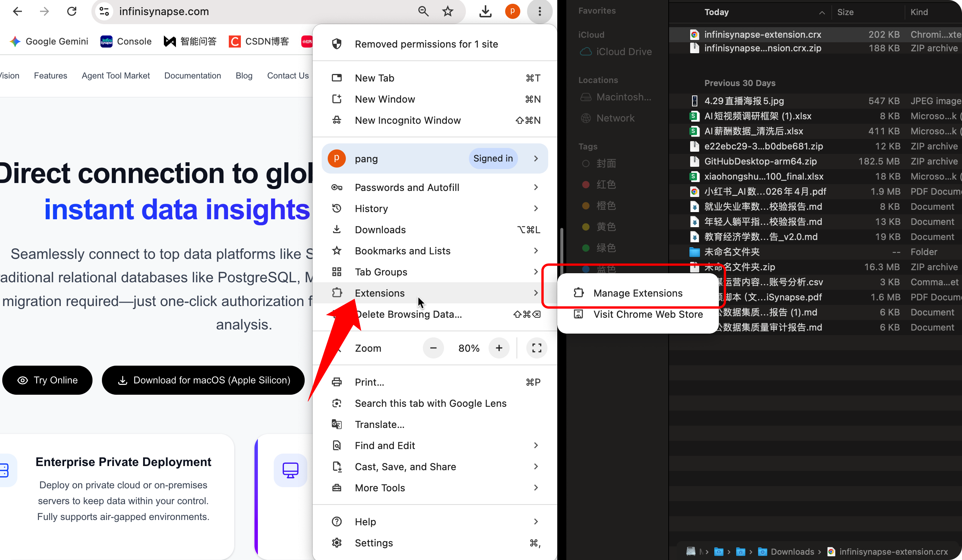This screenshot has width=962, height=560.
Task: Select 4.29直播海报5.jpg in Finder
Action: pos(816,101)
